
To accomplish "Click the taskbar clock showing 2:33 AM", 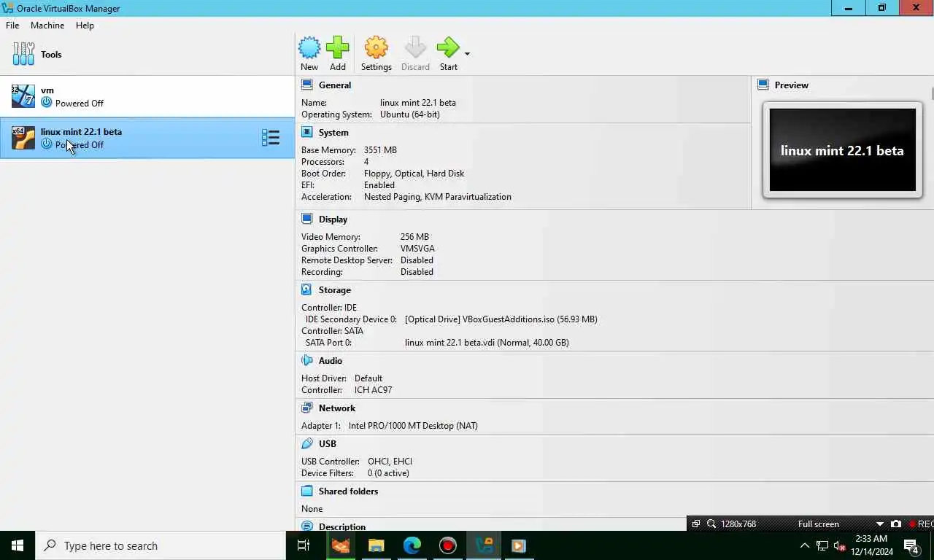I will coord(873,545).
